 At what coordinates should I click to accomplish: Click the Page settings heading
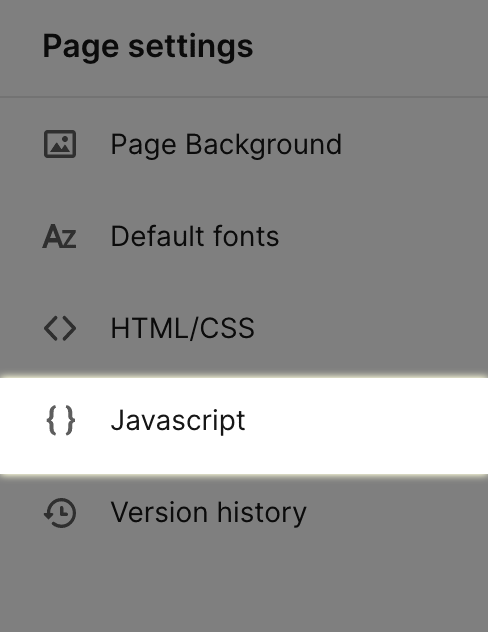click(x=148, y=47)
